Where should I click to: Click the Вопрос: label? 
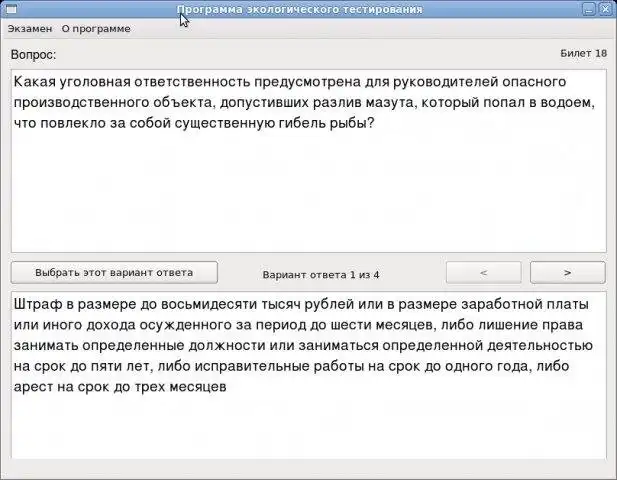click(33, 54)
